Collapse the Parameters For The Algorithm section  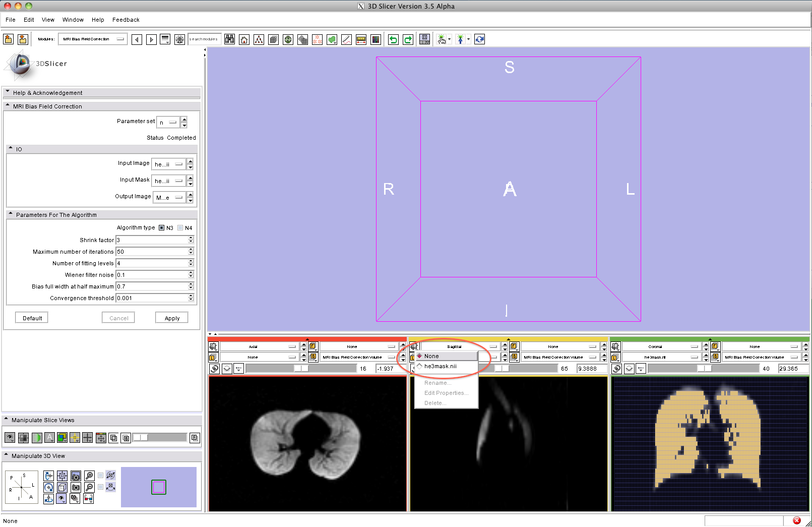click(11, 214)
